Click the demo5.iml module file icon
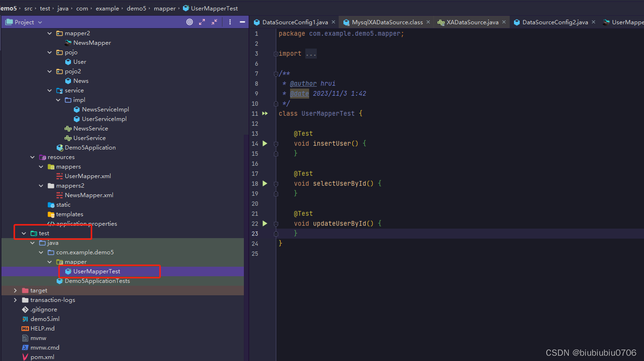 tap(25, 319)
